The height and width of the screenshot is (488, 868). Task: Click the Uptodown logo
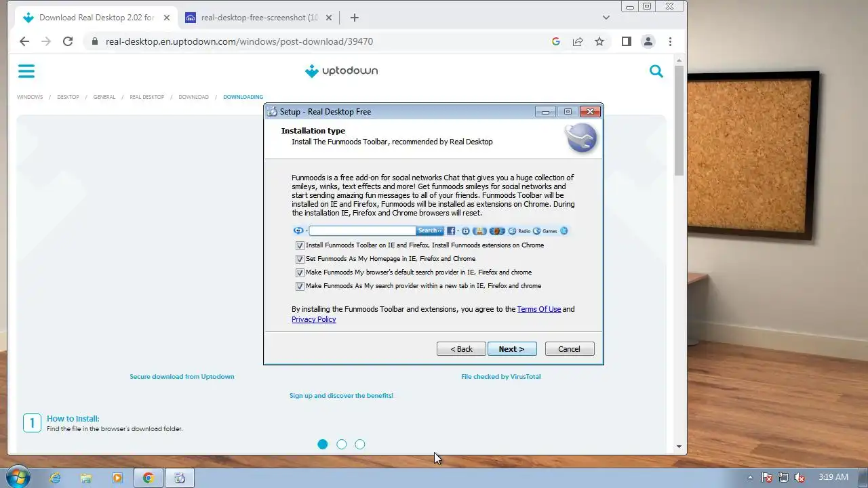coord(341,70)
